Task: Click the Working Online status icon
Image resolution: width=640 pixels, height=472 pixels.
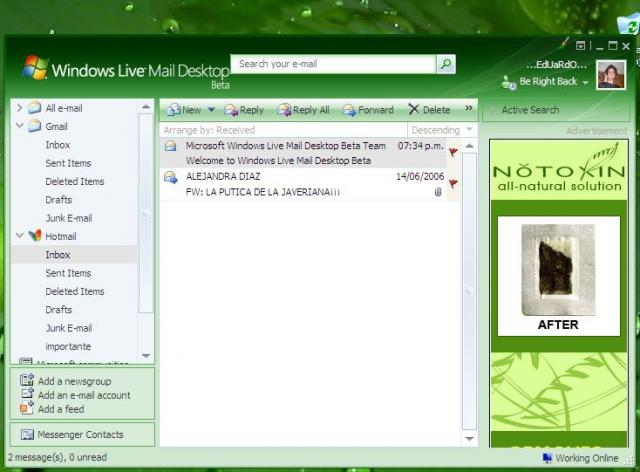Action: click(547, 458)
